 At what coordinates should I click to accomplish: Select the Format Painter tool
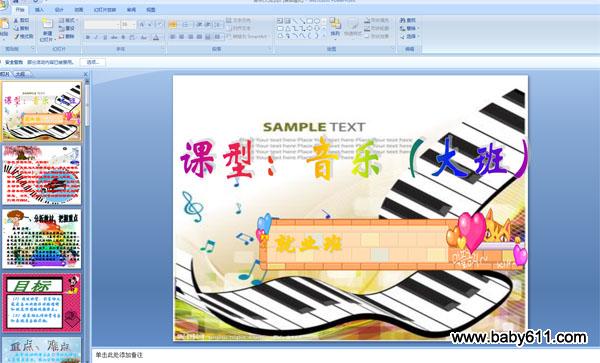click(24, 36)
